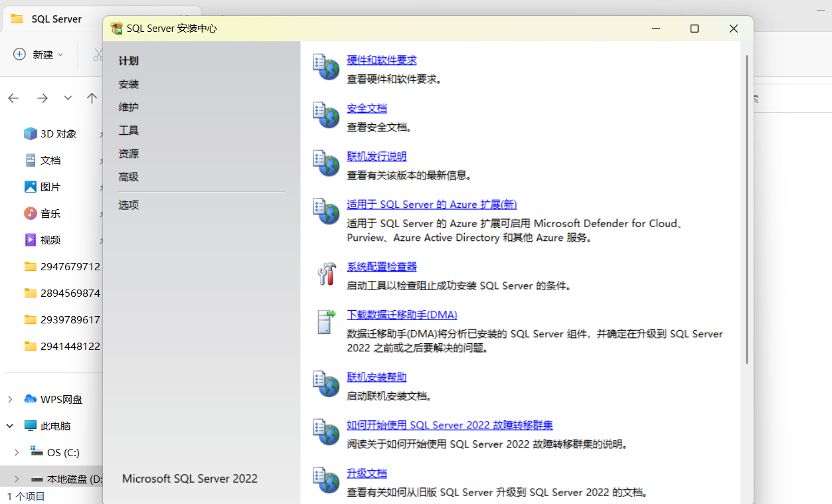Click the 系统配置检查器 wrench icon
The image size is (832, 504).
click(325, 274)
